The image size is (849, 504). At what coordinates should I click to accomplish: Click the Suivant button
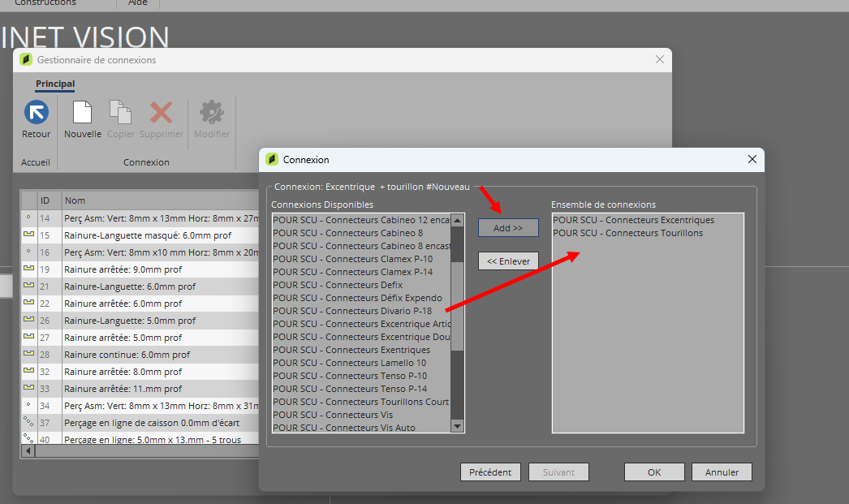[558, 472]
